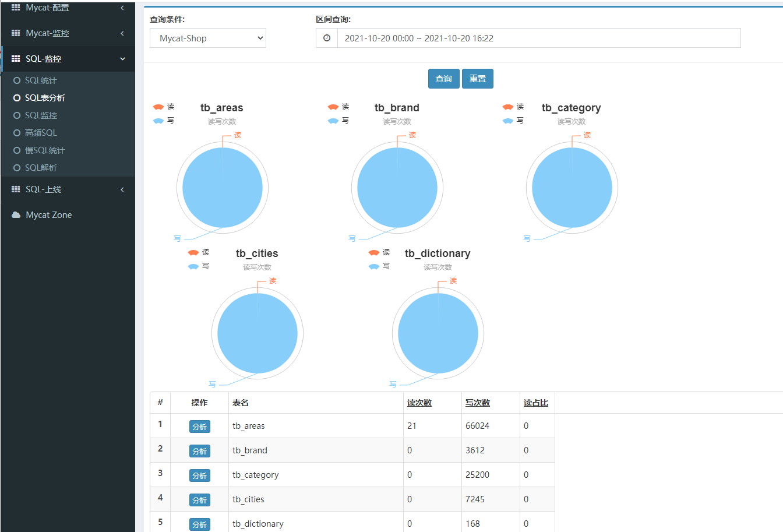The height and width of the screenshot is (532, 783).
Task: Open the Mycat-Shop query condition dropdown
Action: tap(208, 38)
